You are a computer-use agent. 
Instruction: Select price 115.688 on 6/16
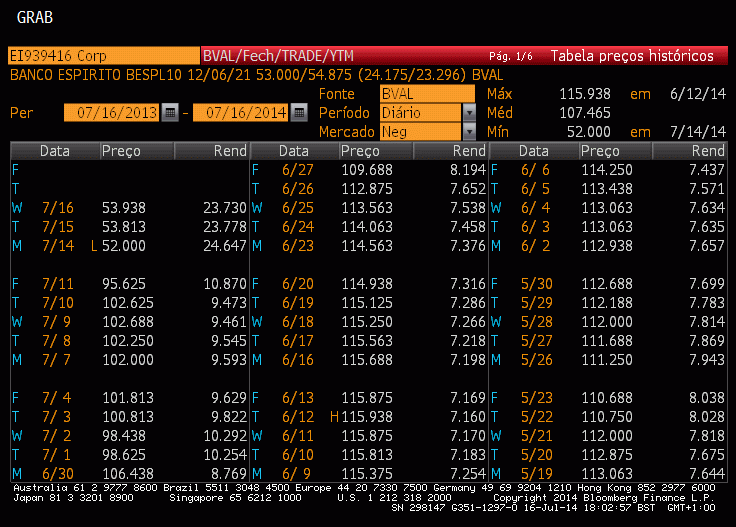367,360
